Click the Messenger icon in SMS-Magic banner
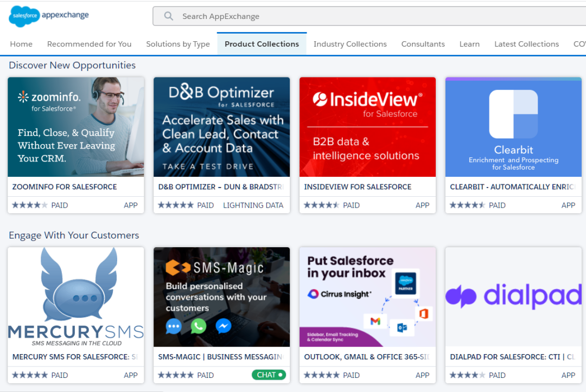Viewport: 586px width, 392px height. click(x=224, y=326)
